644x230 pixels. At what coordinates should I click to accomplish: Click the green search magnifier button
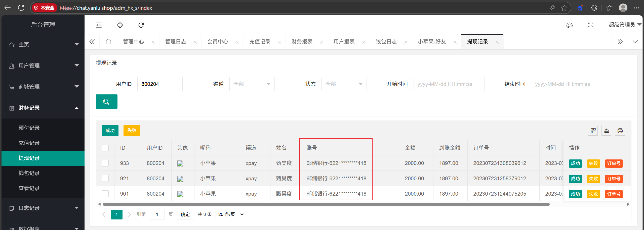pos(106,102)
